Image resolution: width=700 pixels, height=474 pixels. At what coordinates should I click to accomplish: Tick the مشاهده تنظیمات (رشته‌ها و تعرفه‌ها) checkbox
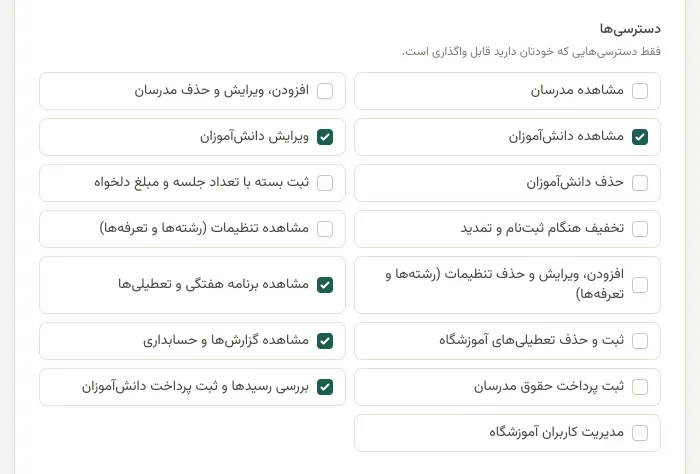click(x=325, y=229)
